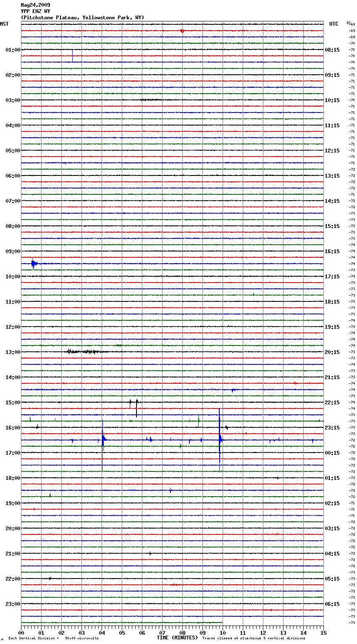Select the 08:00 MST row label
Viewport: 357px width, 644px height.
click(13, 226)
